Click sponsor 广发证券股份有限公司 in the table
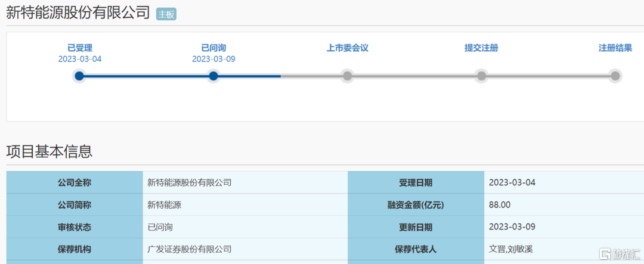 [x=189, y=249]
